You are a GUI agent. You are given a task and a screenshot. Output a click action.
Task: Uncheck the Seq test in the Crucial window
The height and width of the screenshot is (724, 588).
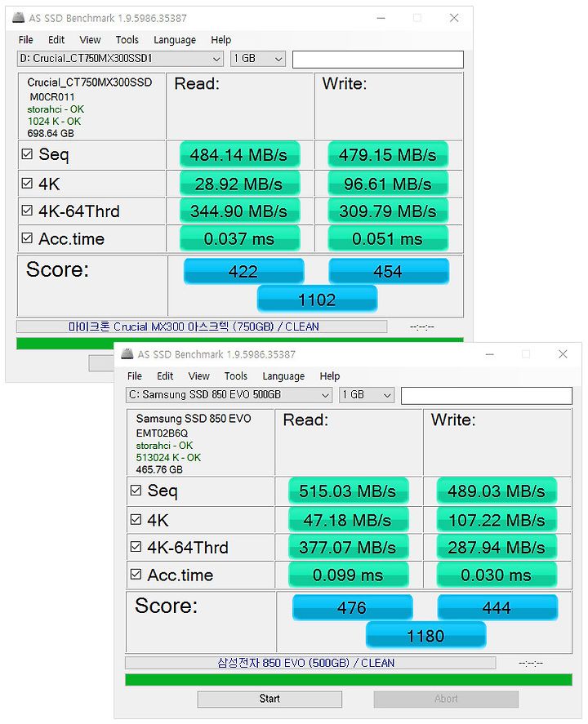(27, 154)
